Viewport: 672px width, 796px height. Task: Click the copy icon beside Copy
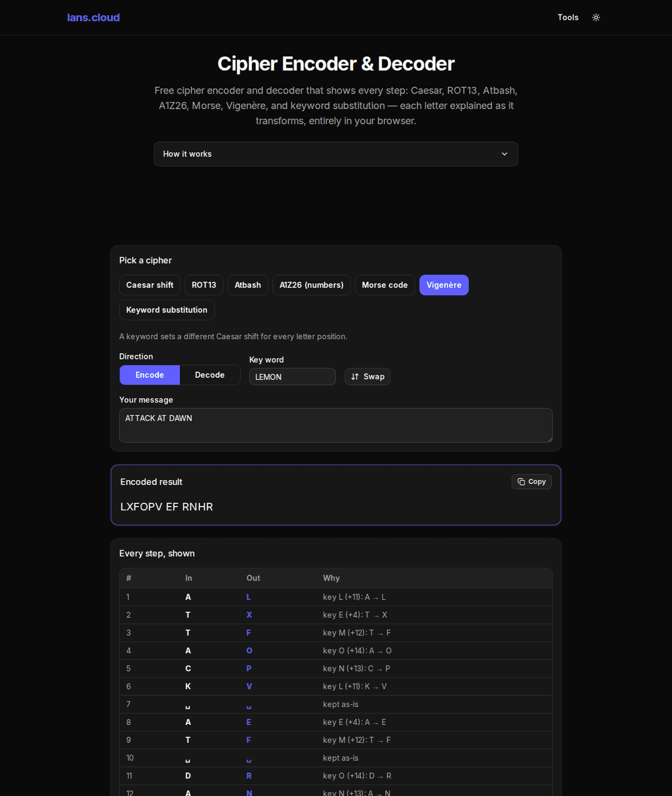tap(521, 481)
